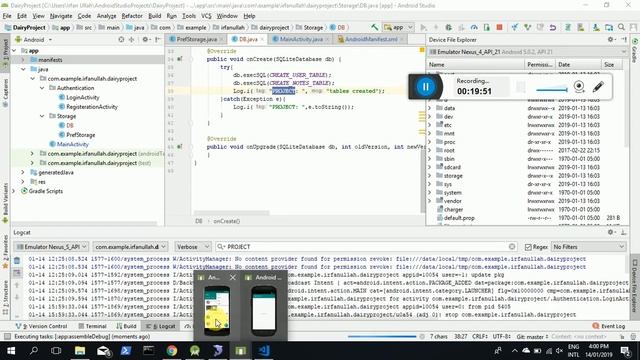Image resolution: width=640 pixels, height=360 pixels.
Task: Open the File menu
Action: tap(7, 16)
